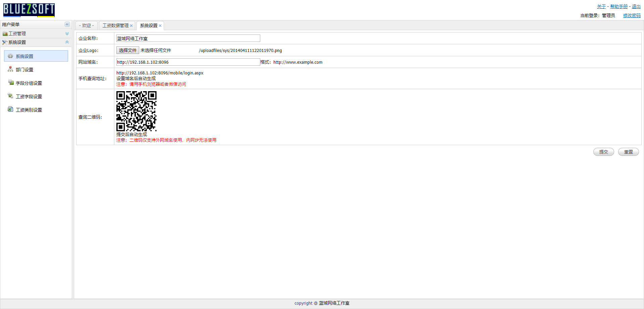Click the query QR code image
Image resolution: width=644 pixels, height=309 pixels.
[x=136, y=111]
